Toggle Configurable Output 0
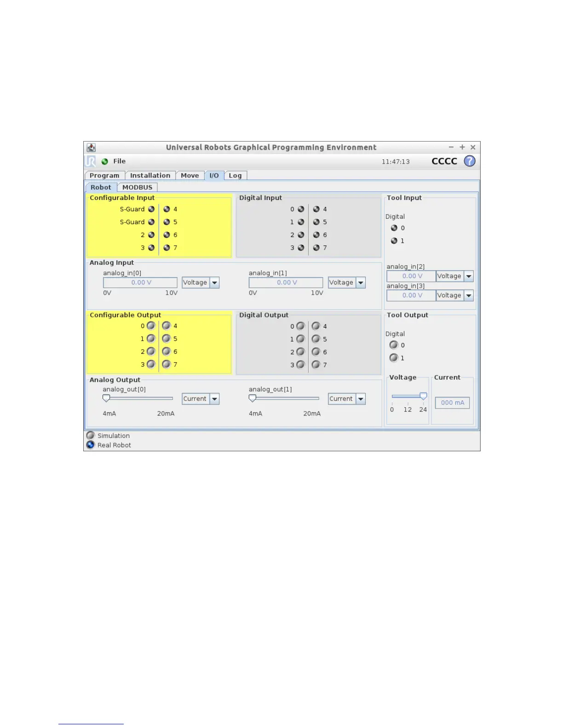Screen dimensions: 563x728 pyautogui.click(x=151, y=326)
